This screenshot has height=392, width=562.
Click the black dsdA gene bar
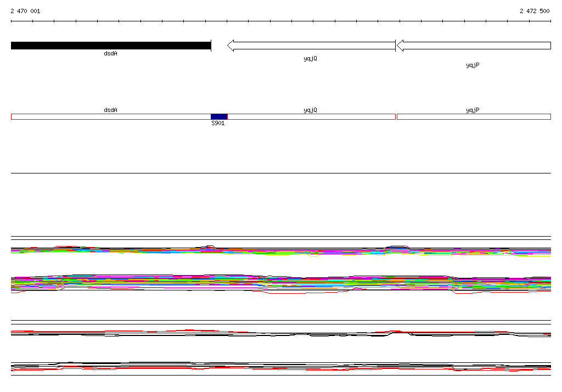111,46
